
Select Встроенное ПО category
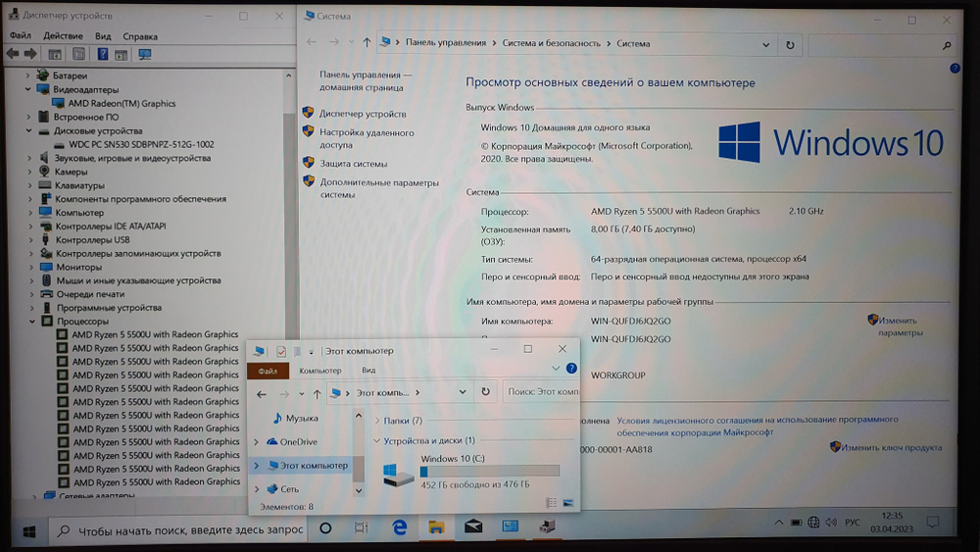click(85, 117)
